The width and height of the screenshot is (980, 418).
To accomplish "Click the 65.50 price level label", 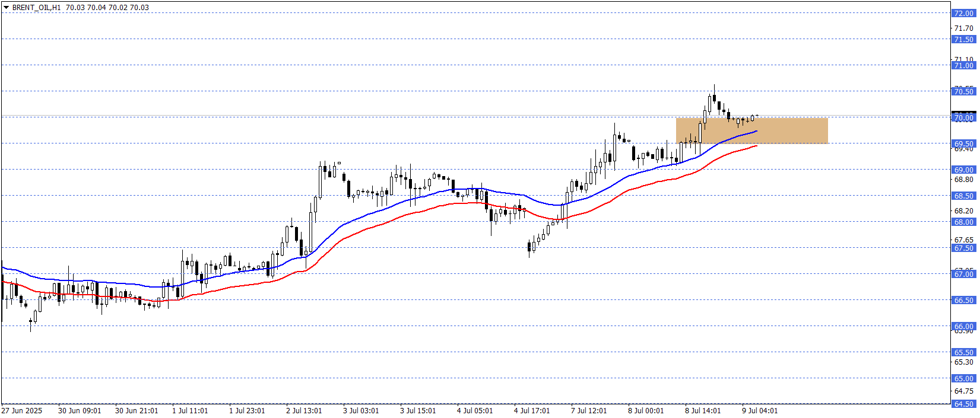I will click(x=963, y=352).
